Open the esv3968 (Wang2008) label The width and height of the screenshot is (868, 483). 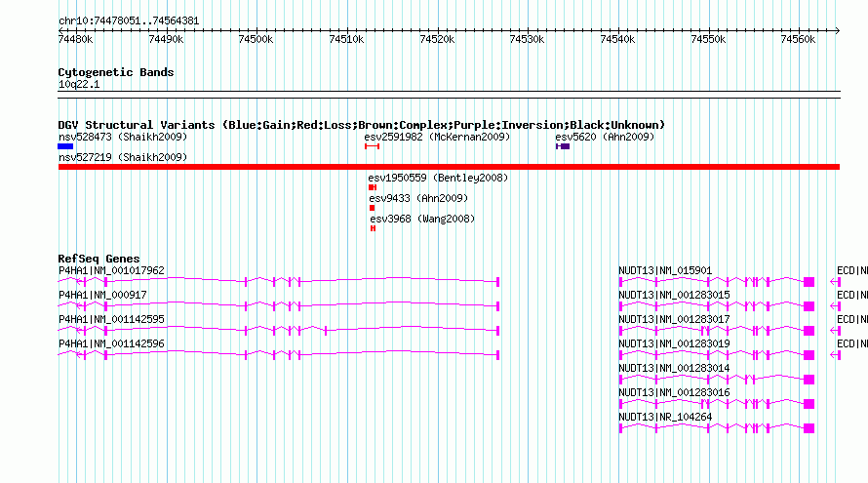[422, 219]
